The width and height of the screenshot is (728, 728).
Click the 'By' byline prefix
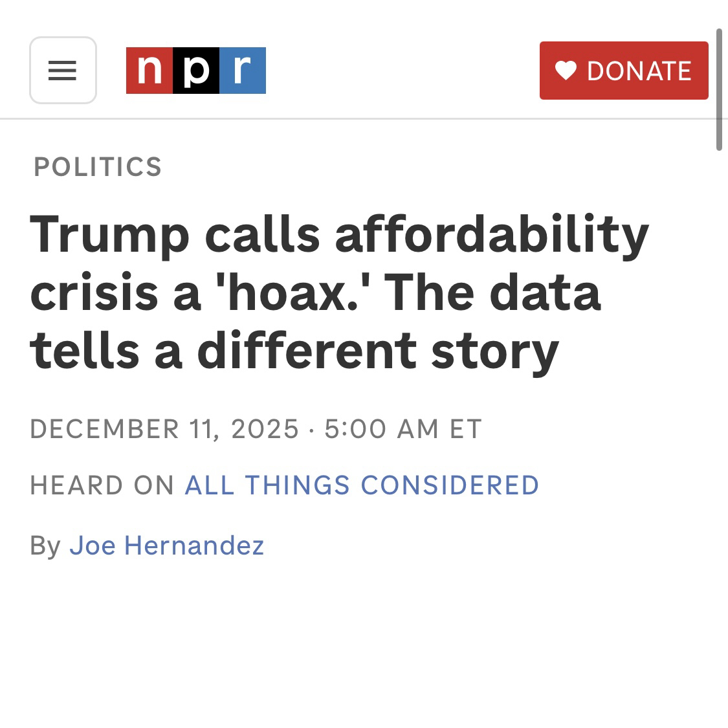click(x=45, y=546)
